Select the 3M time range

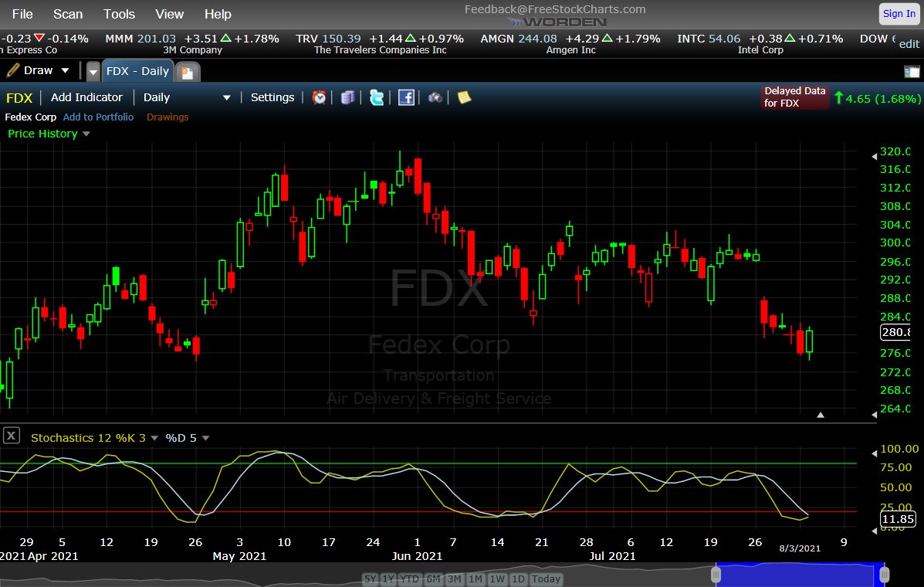(455, 579)
